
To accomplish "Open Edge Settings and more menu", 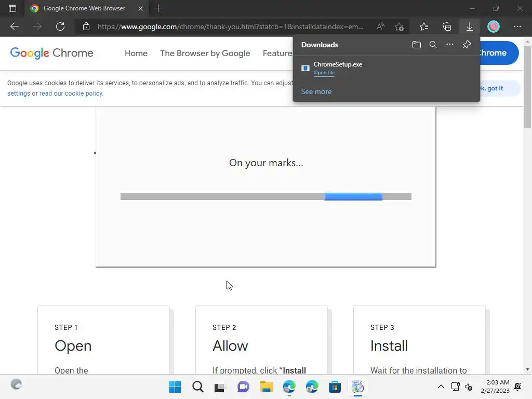I will tap(517, 26).
